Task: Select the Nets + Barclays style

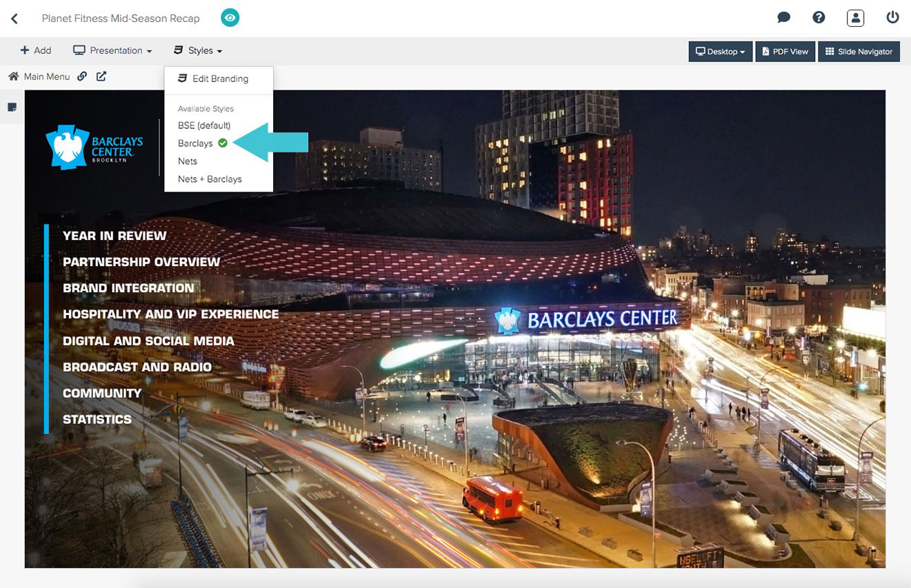Action: 210,179
